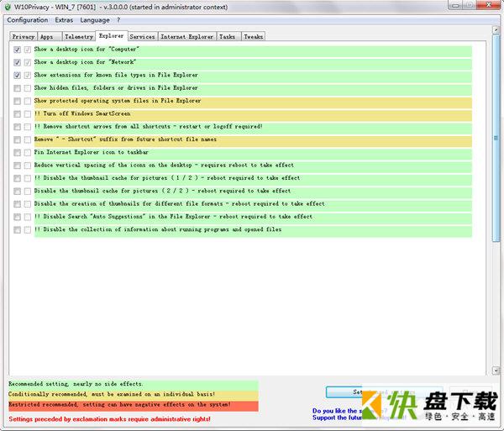The width and height of the screenshot is (504, 431).
Task: Switch to the Privacy tab
Action: (24, 37)
